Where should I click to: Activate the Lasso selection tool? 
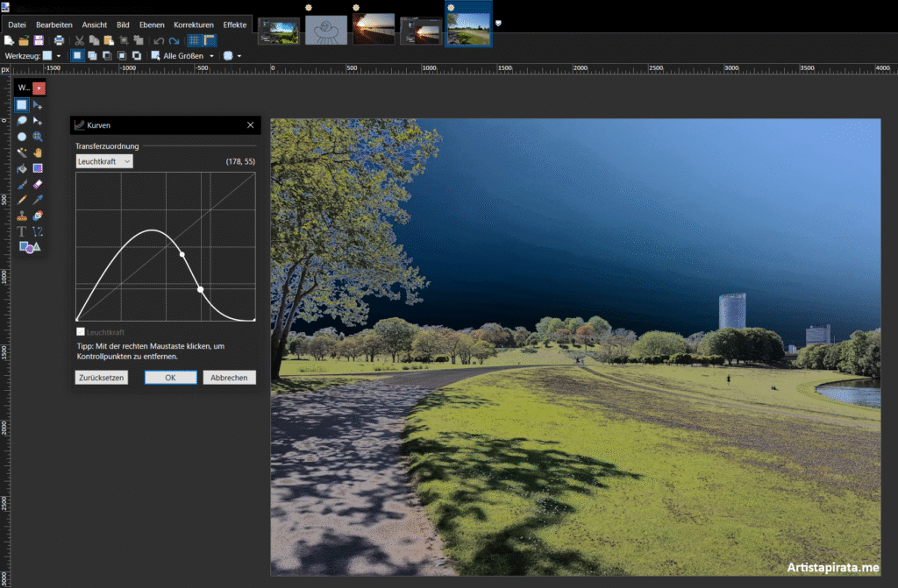pos(22,120)
